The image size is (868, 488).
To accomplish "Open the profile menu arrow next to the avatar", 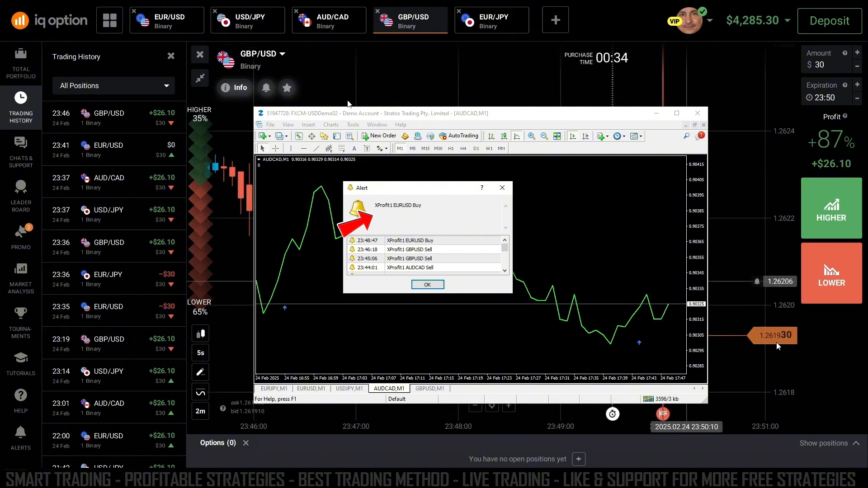I will tap(710, 21).
